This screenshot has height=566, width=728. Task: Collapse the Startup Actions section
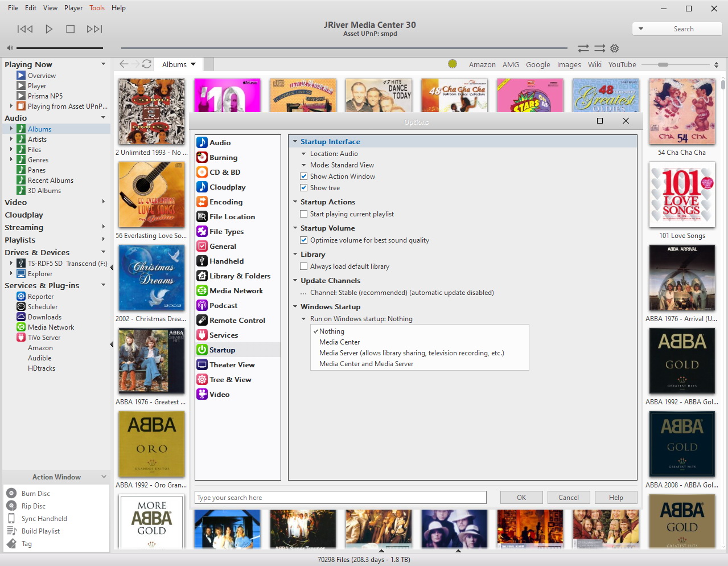coord(295,202)
